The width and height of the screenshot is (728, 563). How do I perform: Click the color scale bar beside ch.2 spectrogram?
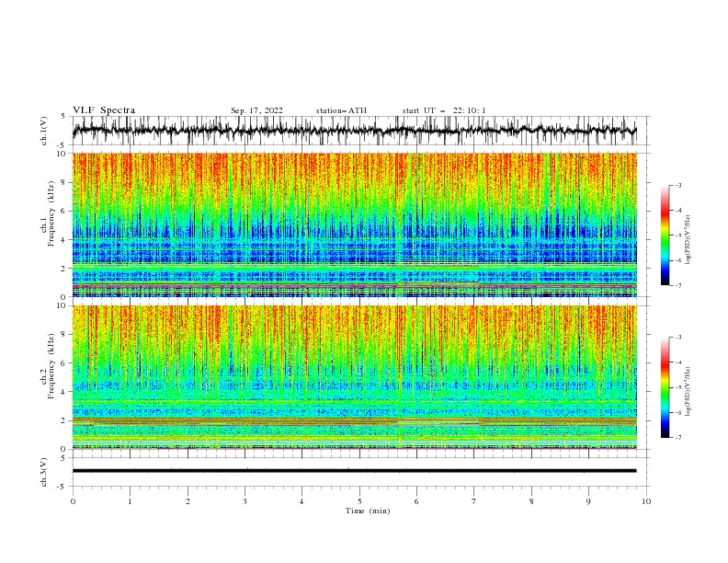pyautogui.click(x=665, y=387)
